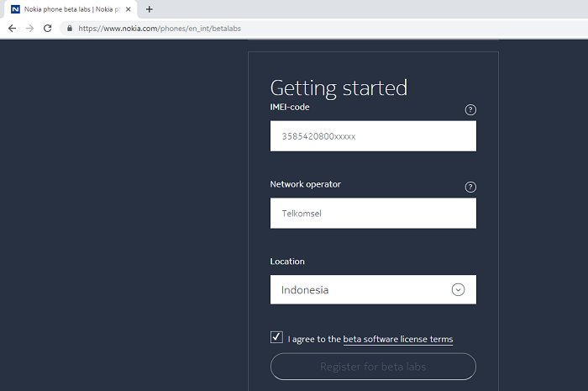Image resolution: width=588 pixels, height=391 pixels.
Task: Open help icon for IMEI-code
Action: 470,110
